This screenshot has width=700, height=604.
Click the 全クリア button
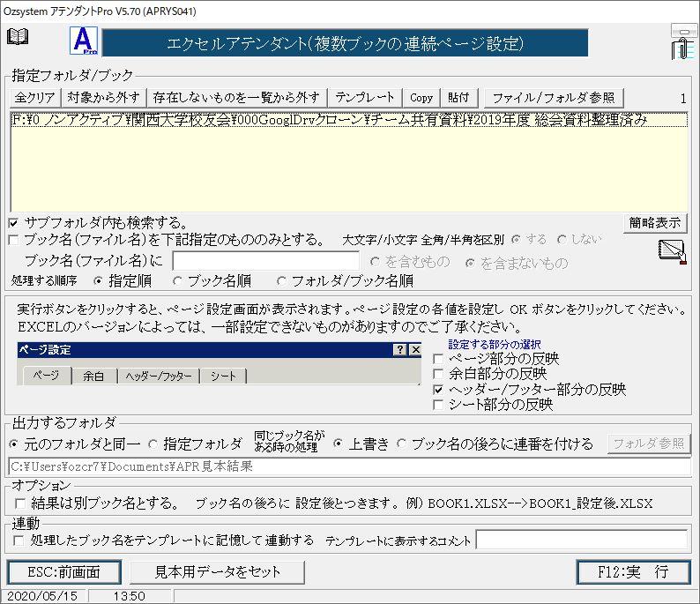click(x=34, y=97)
